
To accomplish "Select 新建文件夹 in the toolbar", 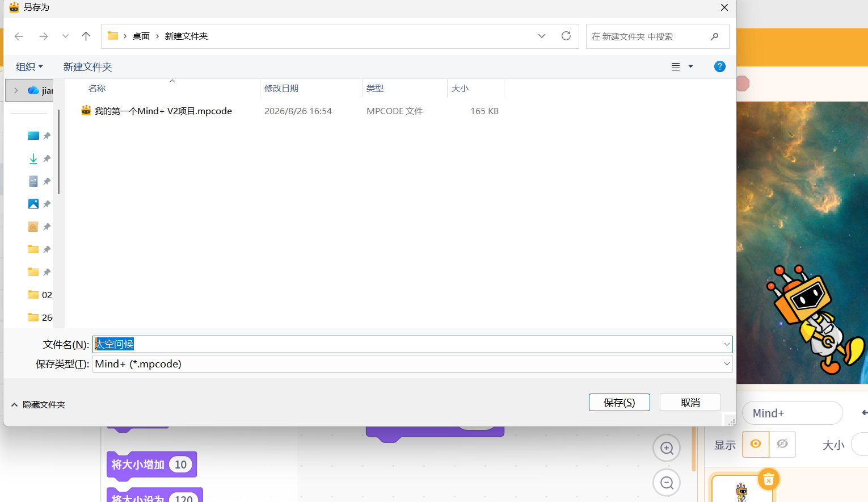I will tap(87, 67).
